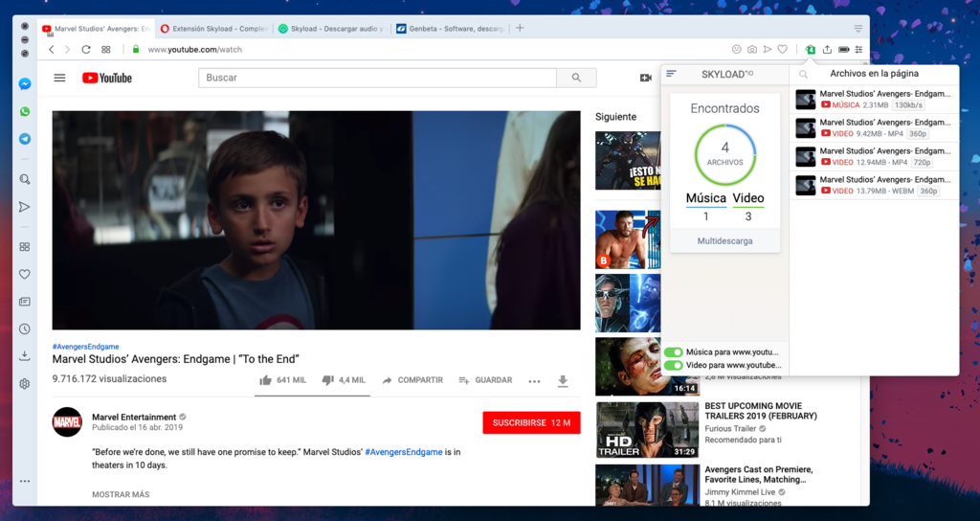Toggle Música para www.youtube switch
Screen dimensions: 980x521
point(673,352)
